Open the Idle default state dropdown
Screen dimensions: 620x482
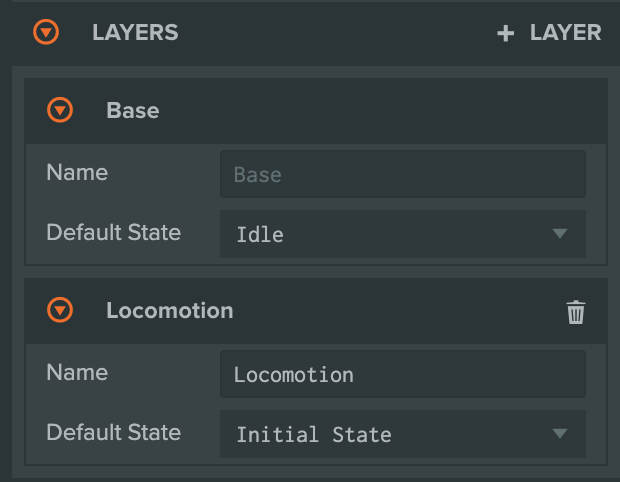403,234
